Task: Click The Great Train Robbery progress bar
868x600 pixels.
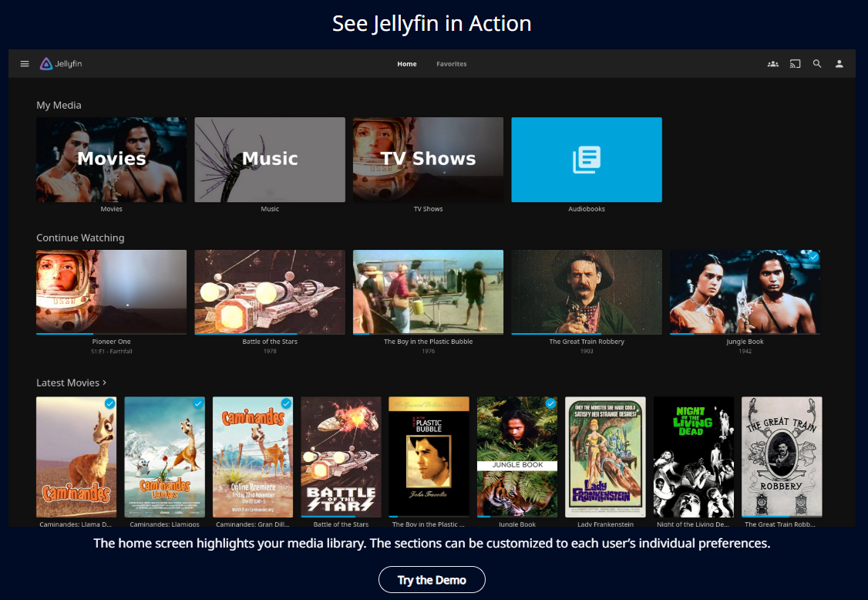Action: tap(586, 333)
